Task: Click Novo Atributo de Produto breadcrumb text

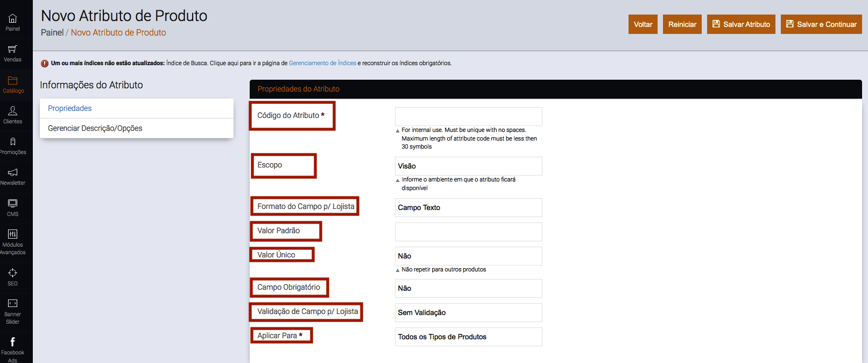Action: tap(118, 32)
